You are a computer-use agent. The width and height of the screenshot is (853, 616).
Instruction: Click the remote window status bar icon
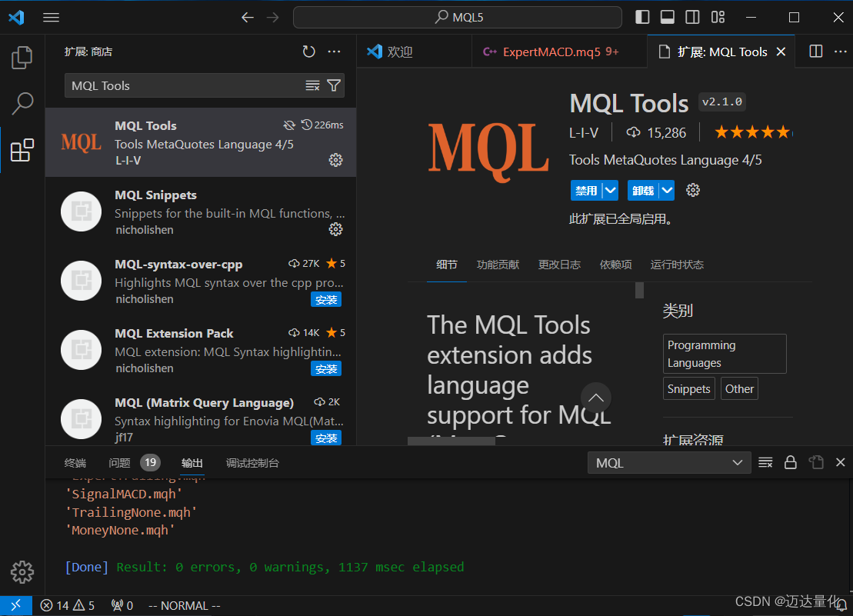16,605
